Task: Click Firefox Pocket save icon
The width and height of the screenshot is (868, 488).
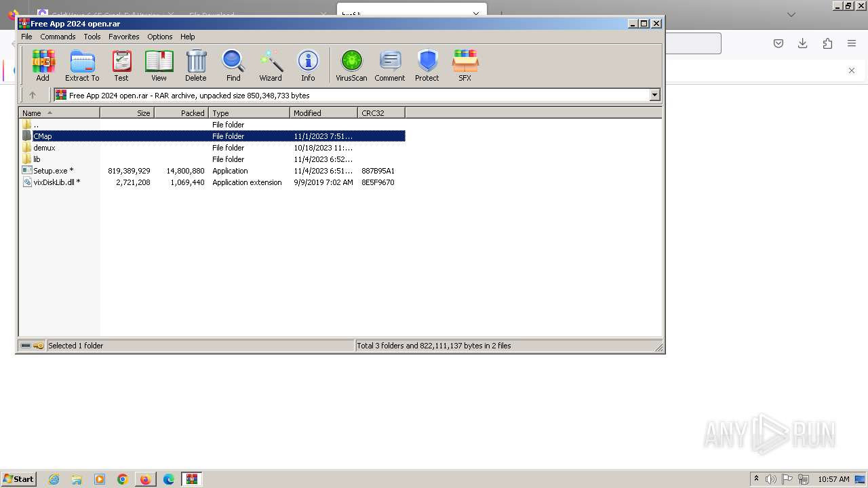Action: pos(778,43)
